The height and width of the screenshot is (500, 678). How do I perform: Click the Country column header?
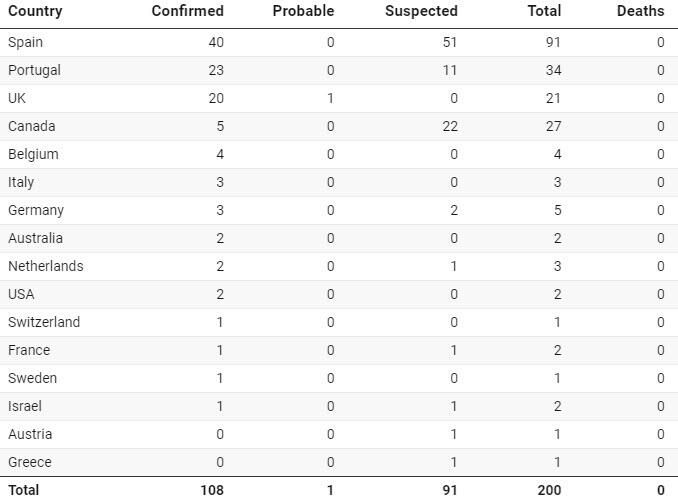click(x=35, y=12)
